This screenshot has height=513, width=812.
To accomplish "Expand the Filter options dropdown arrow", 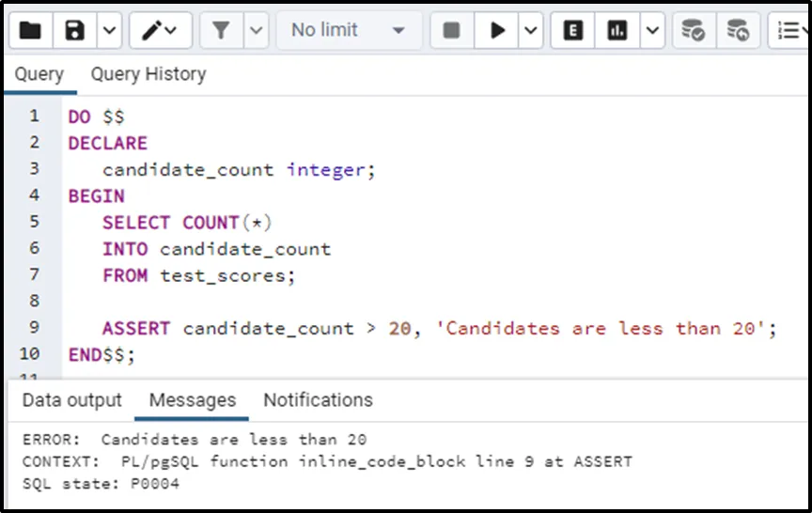I will [256, 31].
